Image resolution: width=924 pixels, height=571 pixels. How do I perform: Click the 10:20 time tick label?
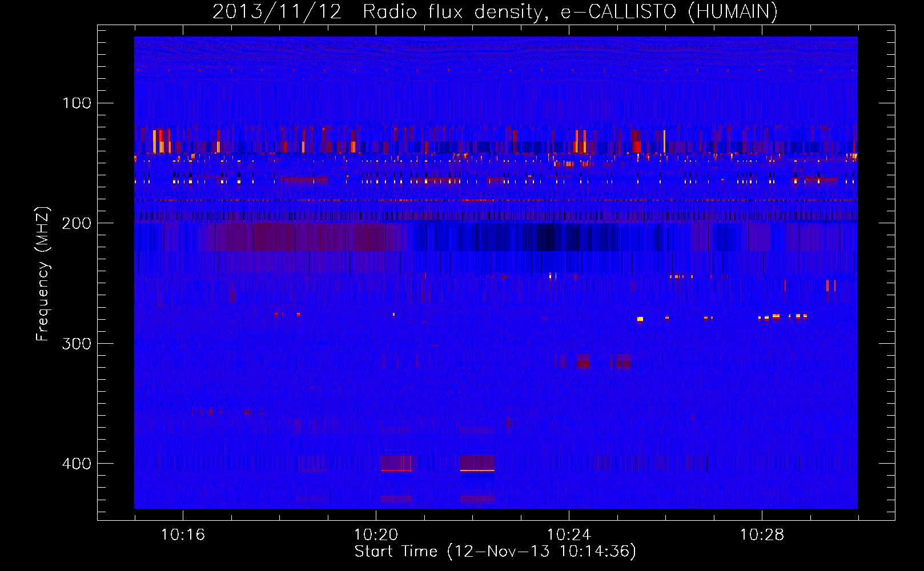click(376, 535)
